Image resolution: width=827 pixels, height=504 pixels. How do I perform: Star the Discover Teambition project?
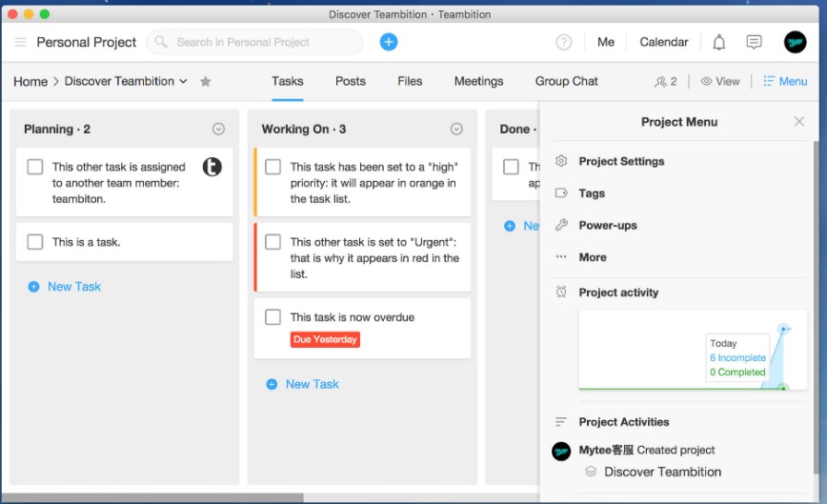pyautogui.click(x=206, y=82)
